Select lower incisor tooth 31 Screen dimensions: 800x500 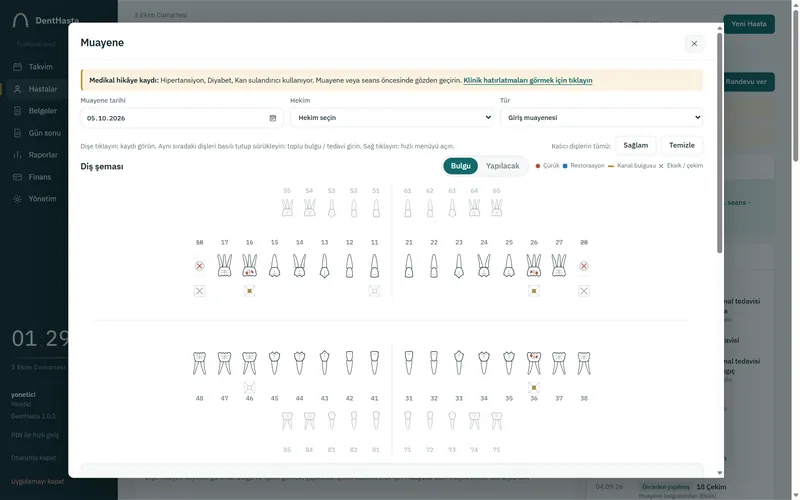point(409,363)
